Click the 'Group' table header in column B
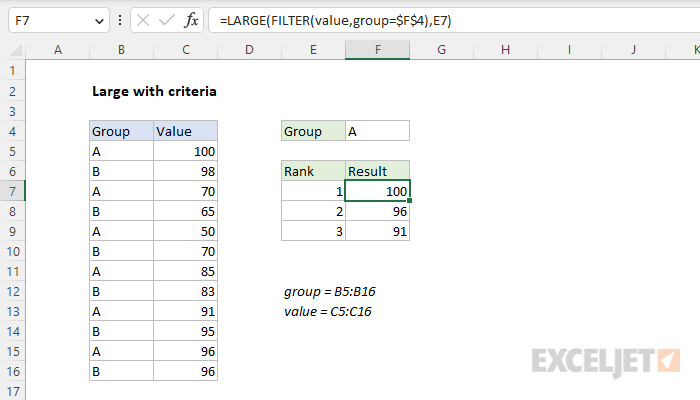700x400 pixels. (x=121, y=131)
